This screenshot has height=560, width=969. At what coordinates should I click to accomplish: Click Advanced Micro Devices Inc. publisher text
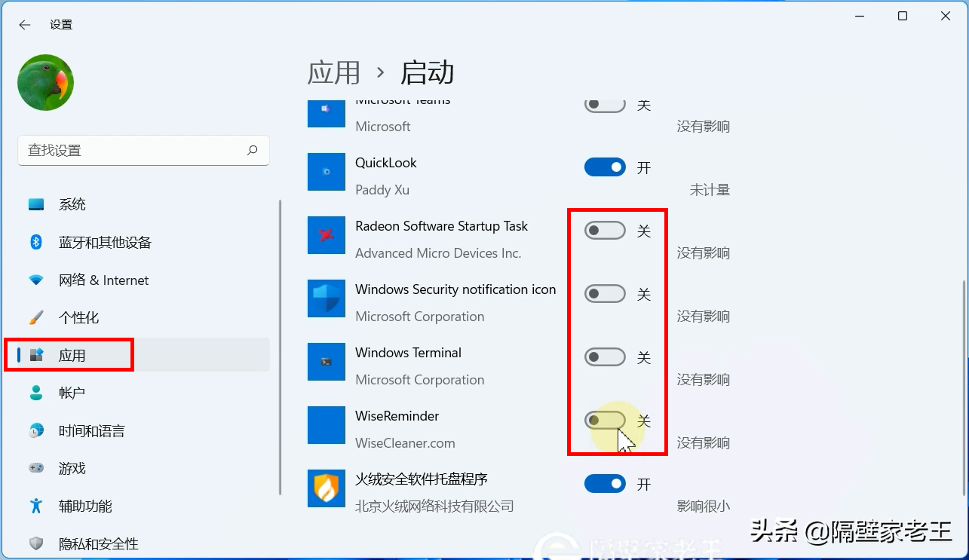pos(438,253)
